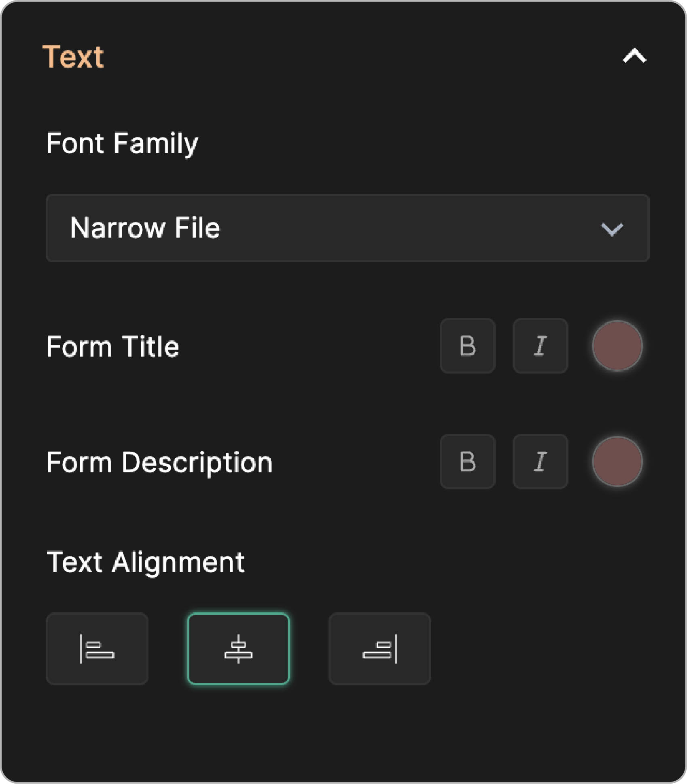Select the left text alignment icon
687x784 pixels.
[x=97, y=649]
